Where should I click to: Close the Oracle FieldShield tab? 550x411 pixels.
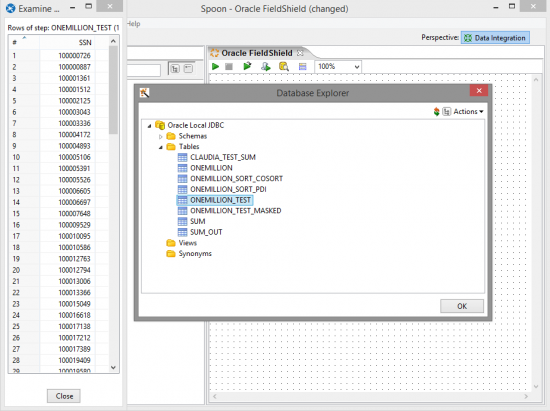[300, 53]
